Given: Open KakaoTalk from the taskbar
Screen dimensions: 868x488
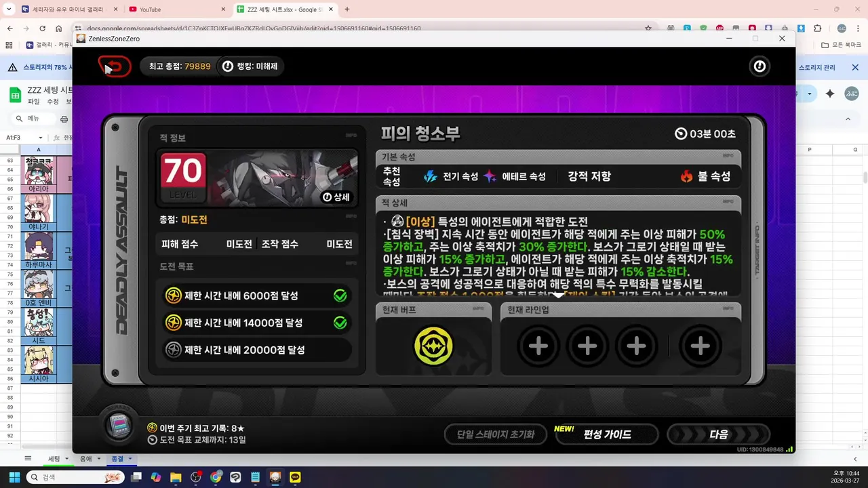Looking at the screenshot, I should [295, 477].
